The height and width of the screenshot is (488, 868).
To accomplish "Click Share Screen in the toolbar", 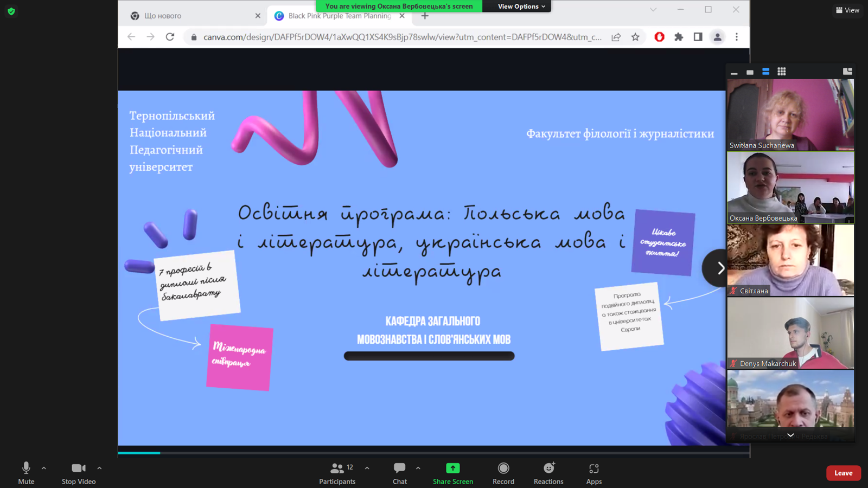I will point(452,472).
